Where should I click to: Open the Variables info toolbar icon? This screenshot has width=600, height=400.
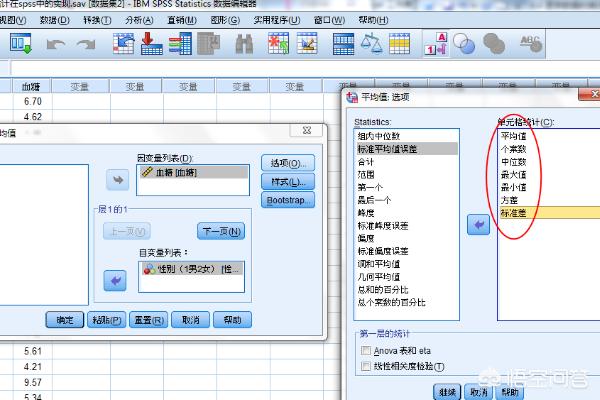coord(180,44)
